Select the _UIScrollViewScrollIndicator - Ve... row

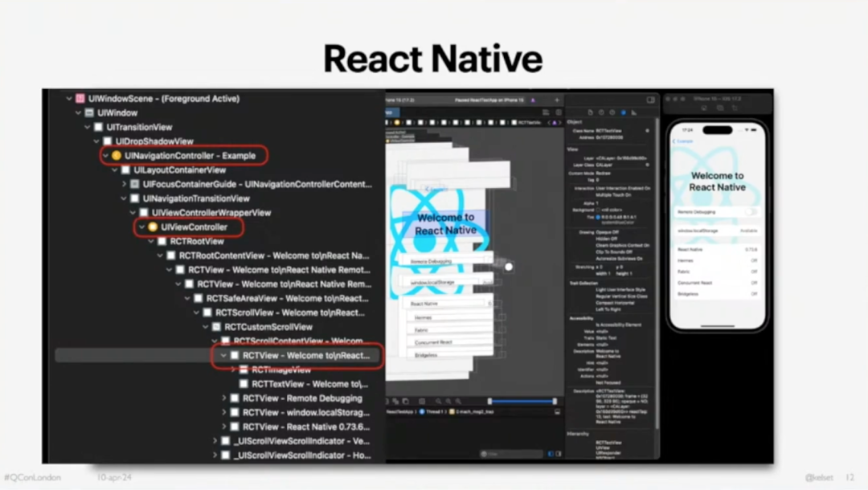pos(301,441)
